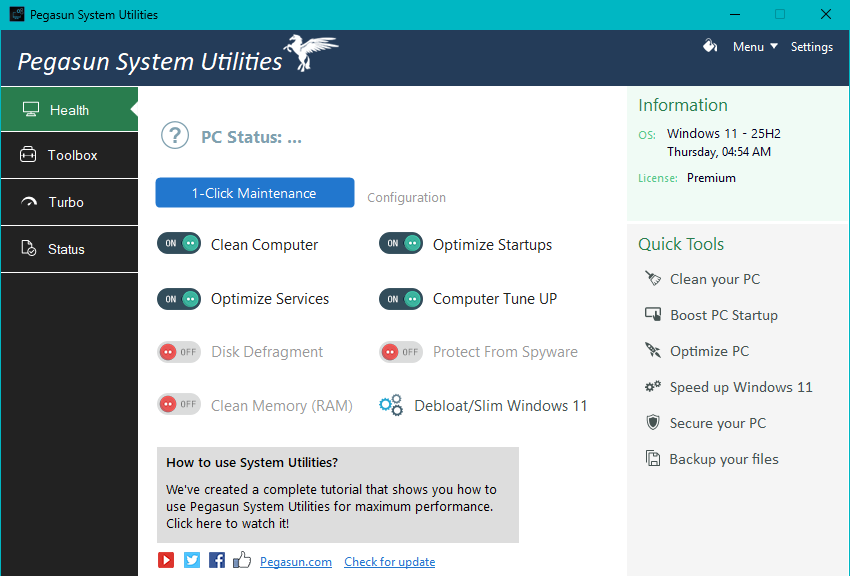Open the Menu dropdown in header
This screenshot has height=576, width=850.
tap(755, 47)
